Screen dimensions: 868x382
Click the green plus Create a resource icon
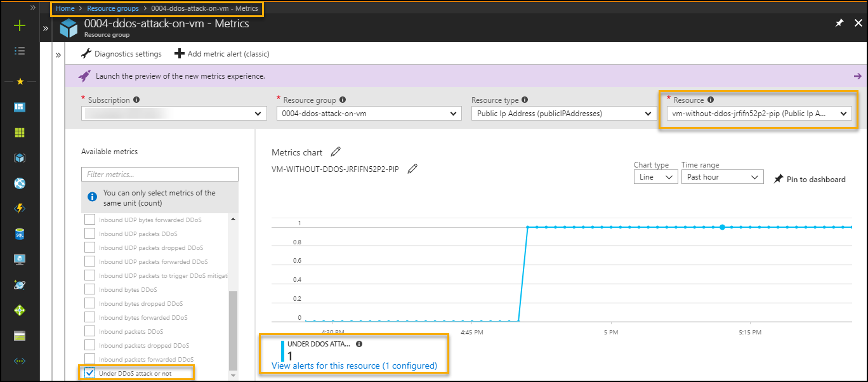20,26
